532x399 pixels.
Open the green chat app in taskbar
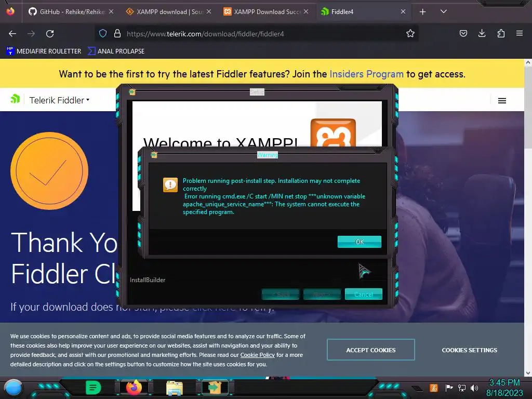click(x=94, y=388)
